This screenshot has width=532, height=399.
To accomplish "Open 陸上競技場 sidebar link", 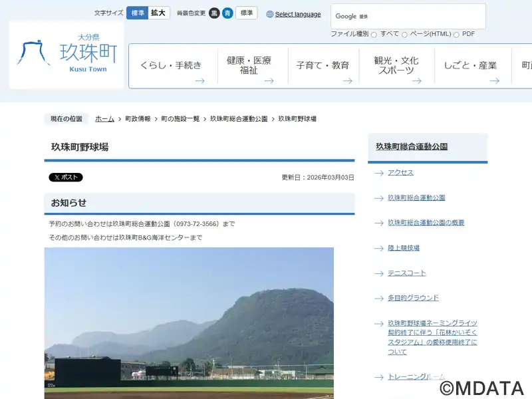I will tap(404, 248).
